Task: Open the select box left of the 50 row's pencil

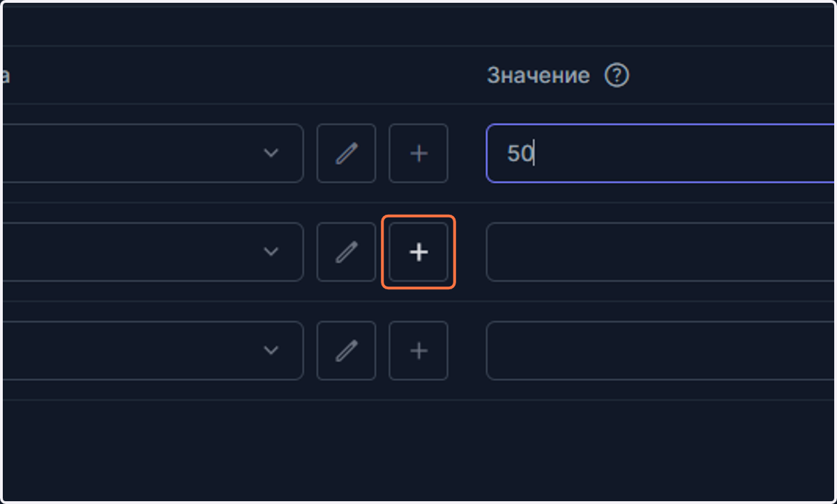Action: (153, 153)
